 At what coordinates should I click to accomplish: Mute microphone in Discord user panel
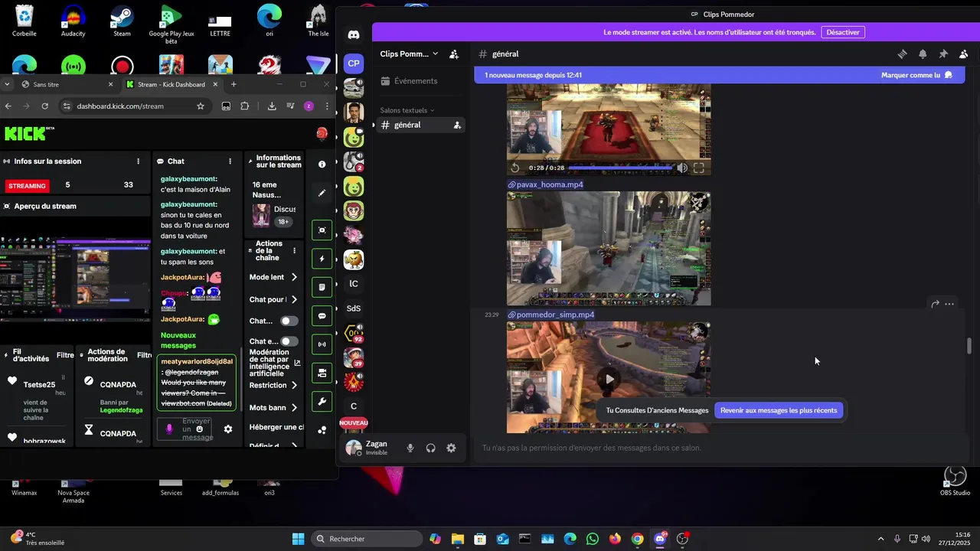point(410,448)
